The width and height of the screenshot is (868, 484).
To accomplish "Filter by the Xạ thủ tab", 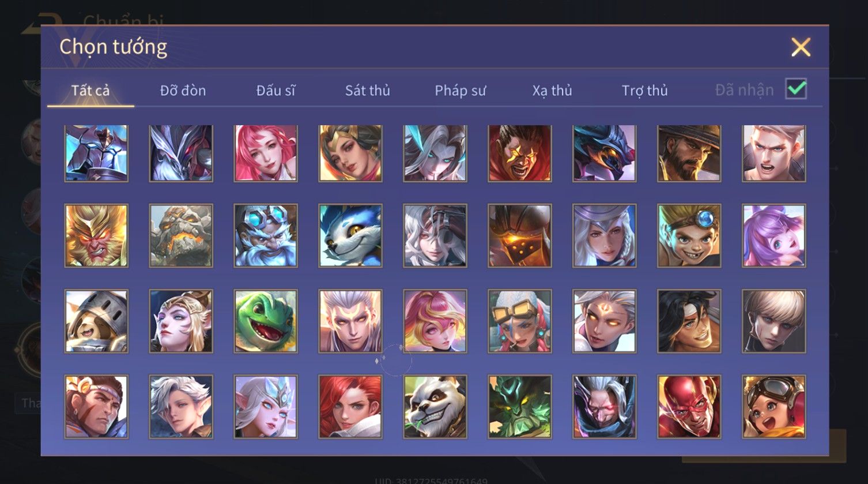I will [x=552, y=91].
